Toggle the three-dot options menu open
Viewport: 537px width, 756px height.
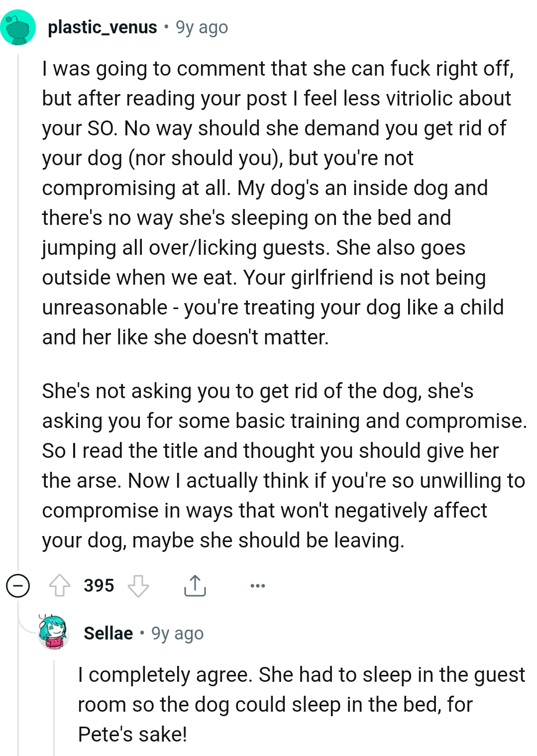pyautogui.click(x=257, y=585)
